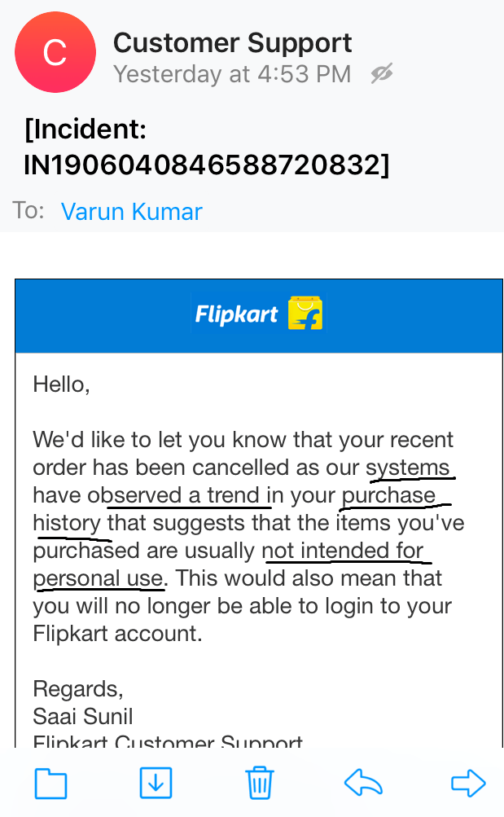Move email using the folder icon
The image size is (504, 817).
[50, 784]
